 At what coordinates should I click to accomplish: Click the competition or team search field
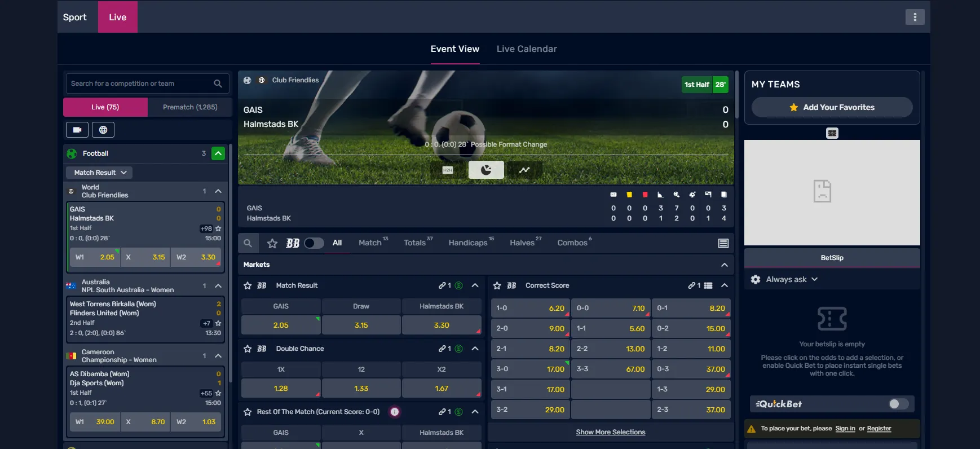[147, 83]
